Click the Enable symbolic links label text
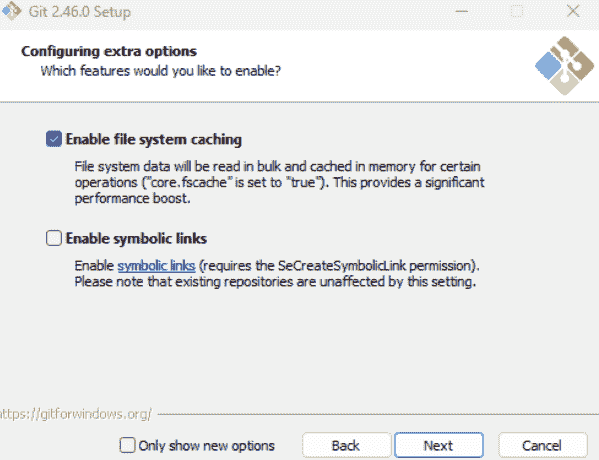 pyautogui.click(x=136, y=238)
